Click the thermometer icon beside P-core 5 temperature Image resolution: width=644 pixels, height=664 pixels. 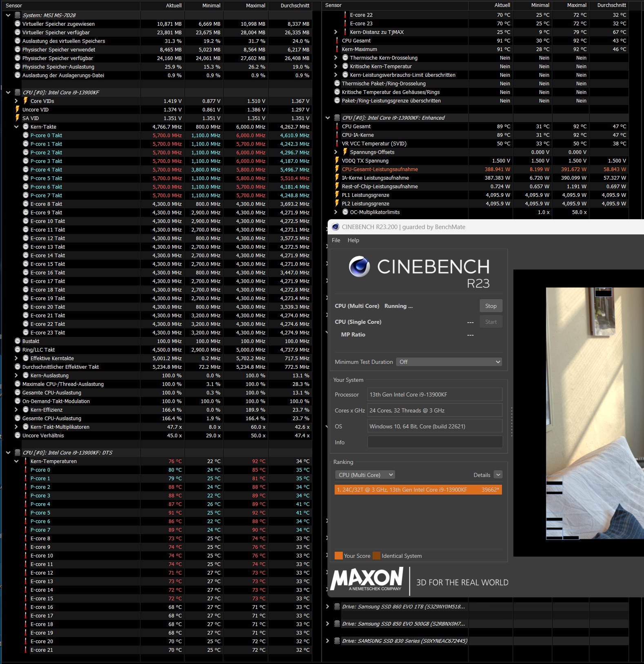click(x=26, y=512)
